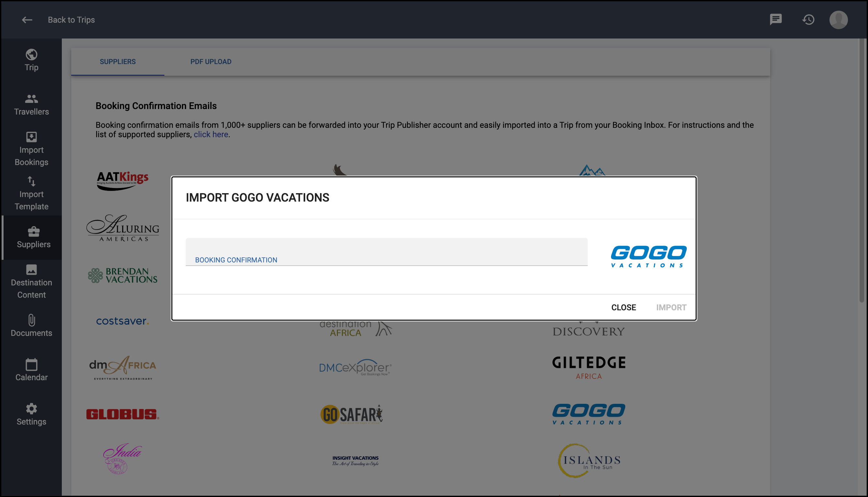
Task: Click the back arrow icon
Action: pyautogui.click(x=27, y=20)
